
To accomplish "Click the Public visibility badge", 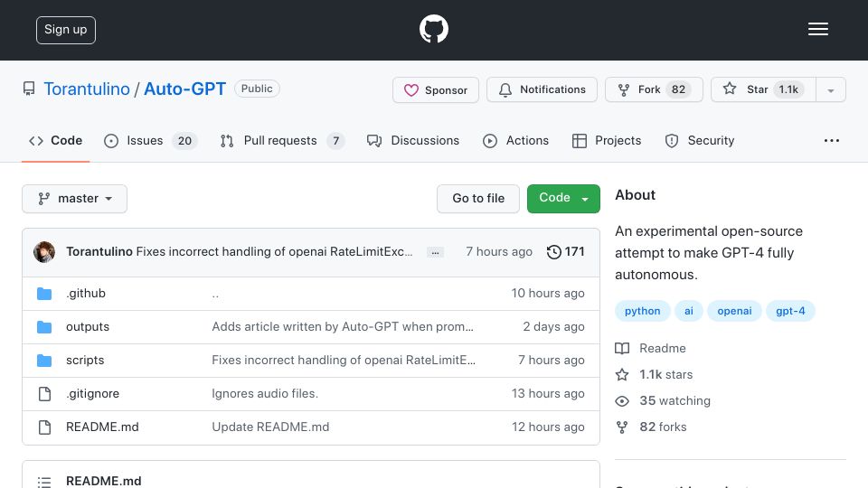I will click(x=257, y=89).
